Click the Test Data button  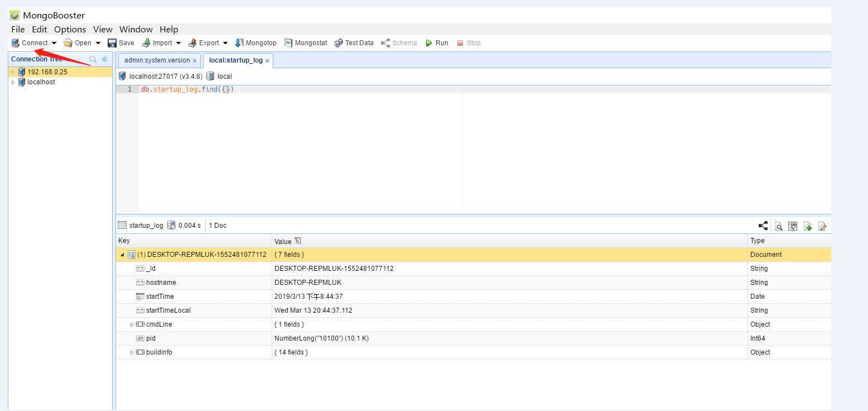click(354, 43)
